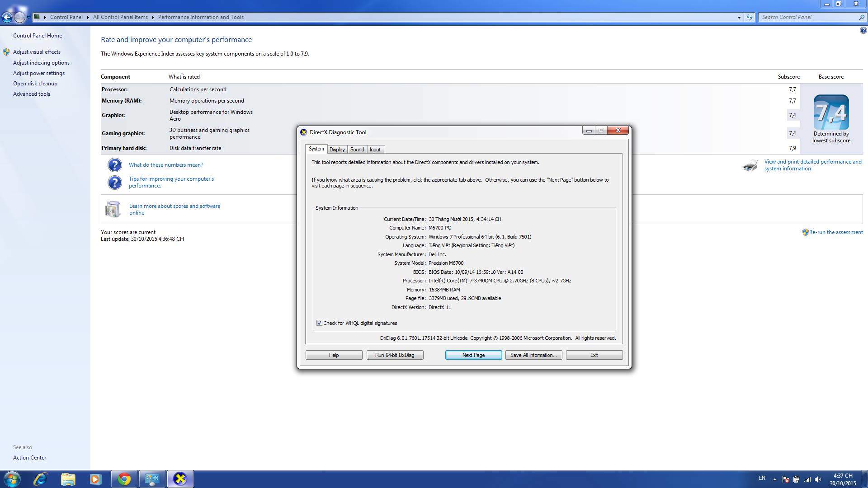Click shield icon beside Adjust visual effects
The height and width of the screenshot is (488, 868).
point(6,52)
